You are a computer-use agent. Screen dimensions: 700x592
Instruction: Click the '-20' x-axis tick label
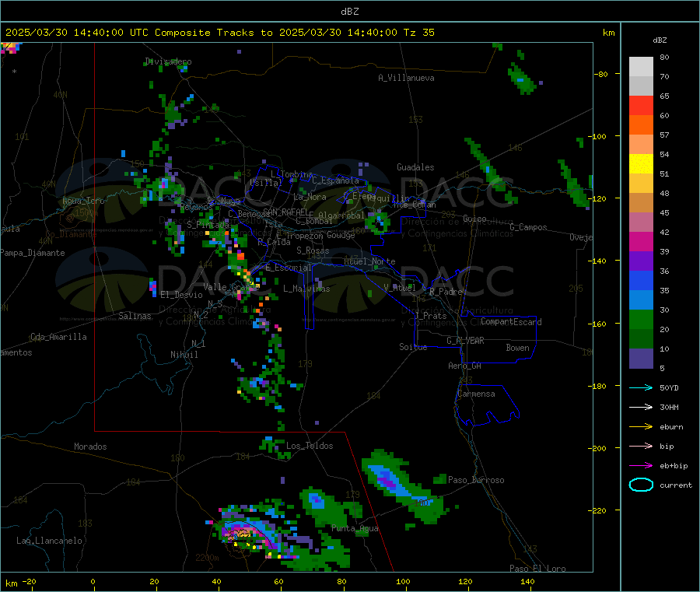click(x=29, y=581)
